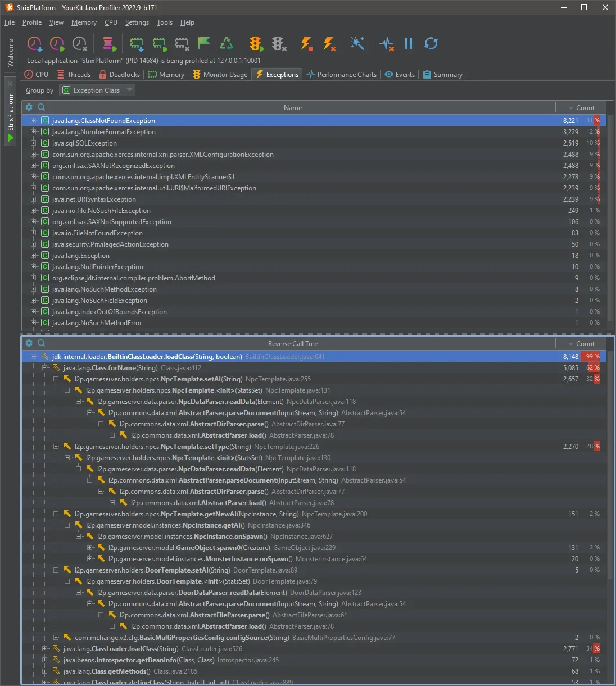Select BasicMultiPropertiesConfig.configSource row

pyautogui.click(x=314, y=638)
